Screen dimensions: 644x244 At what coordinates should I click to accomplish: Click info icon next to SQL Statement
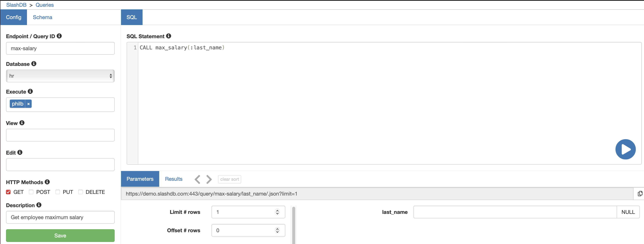(169, 36)
